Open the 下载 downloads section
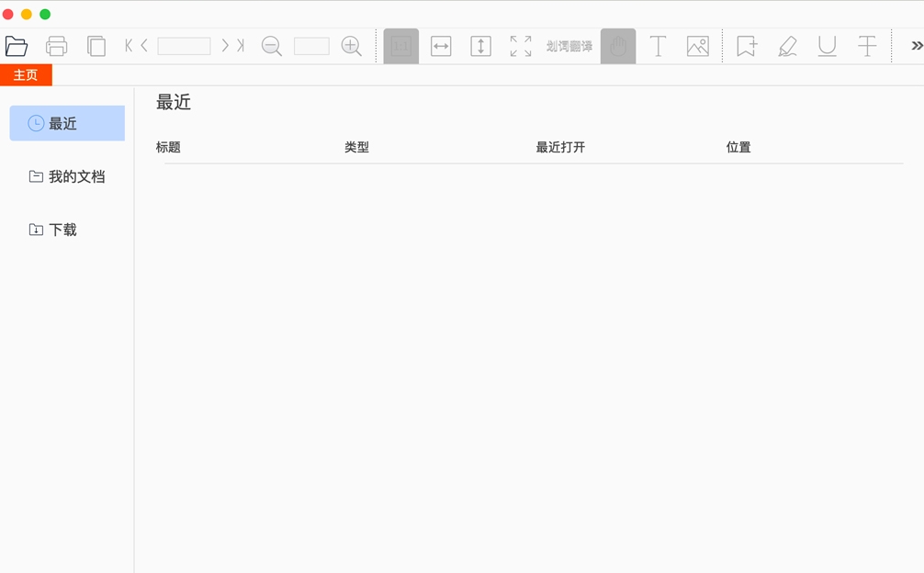The width and height of the screenshot is (924, 573). coord(60,230)
